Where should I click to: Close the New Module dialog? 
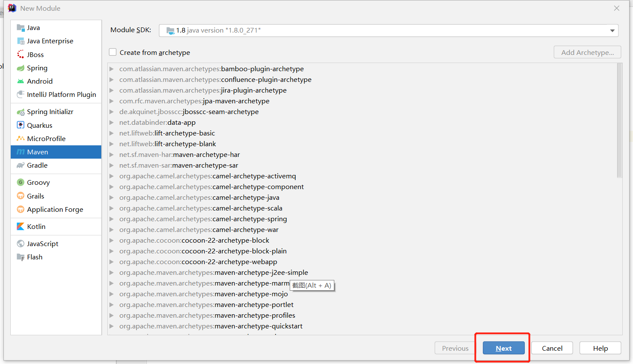617,8
